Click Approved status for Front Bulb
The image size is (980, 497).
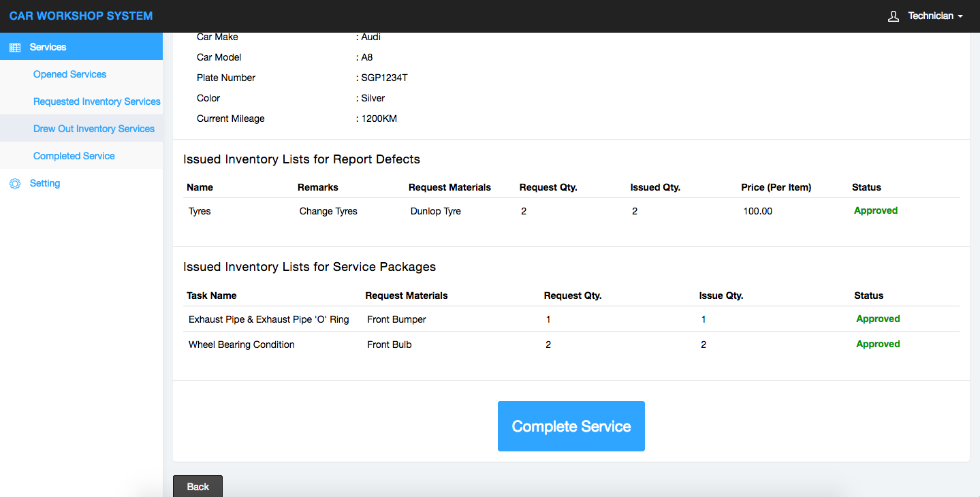(878, 344)
